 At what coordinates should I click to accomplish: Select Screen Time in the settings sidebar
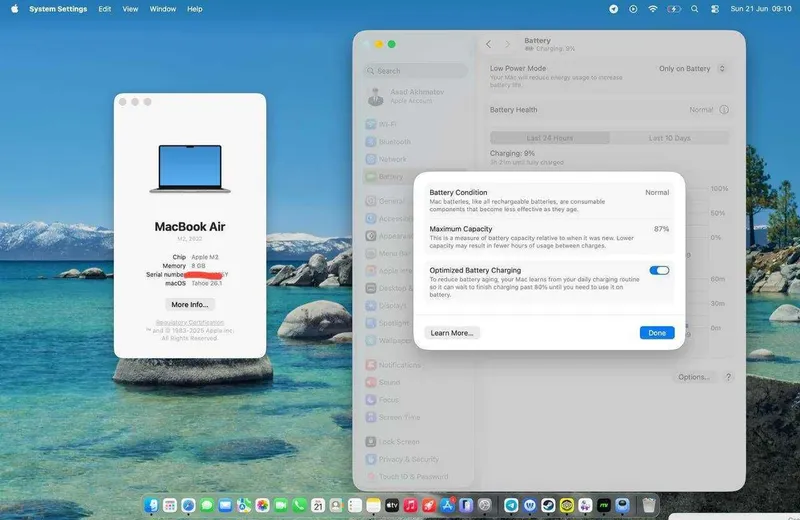415,417
